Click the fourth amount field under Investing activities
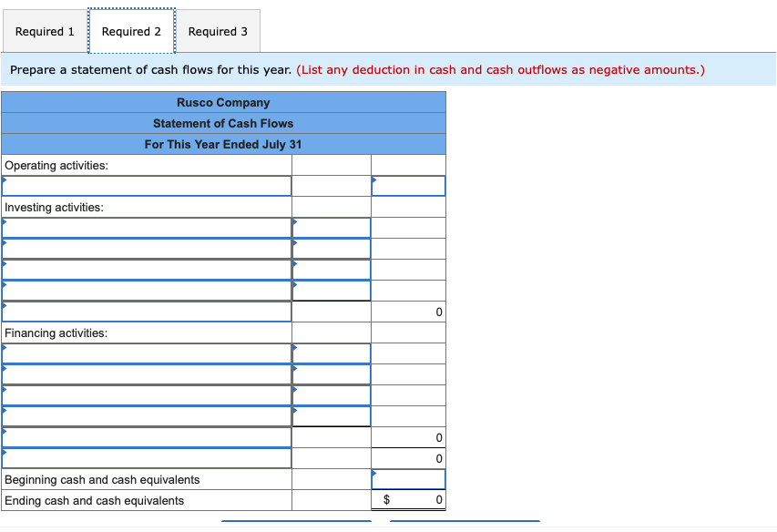This screenshot has height=532, width=777. click(x=332, y=291)
